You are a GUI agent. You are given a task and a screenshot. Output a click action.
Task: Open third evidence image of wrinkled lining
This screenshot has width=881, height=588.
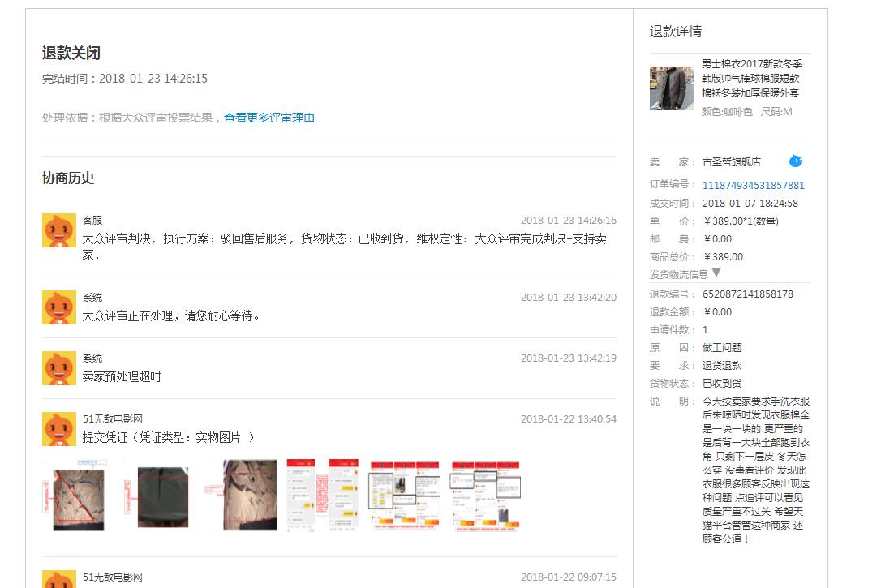[x=241, y=495]
